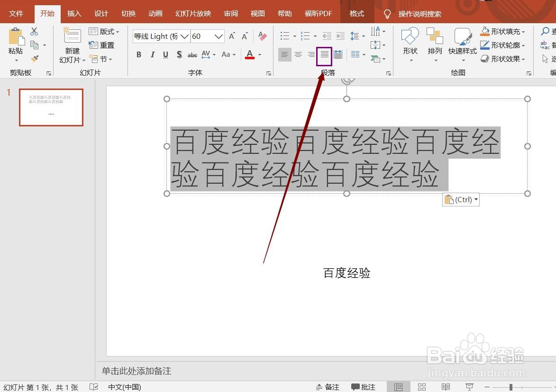The image size is (556, 392).
Task: Select slide 1 thumbnail
Action: coord(51,107)
